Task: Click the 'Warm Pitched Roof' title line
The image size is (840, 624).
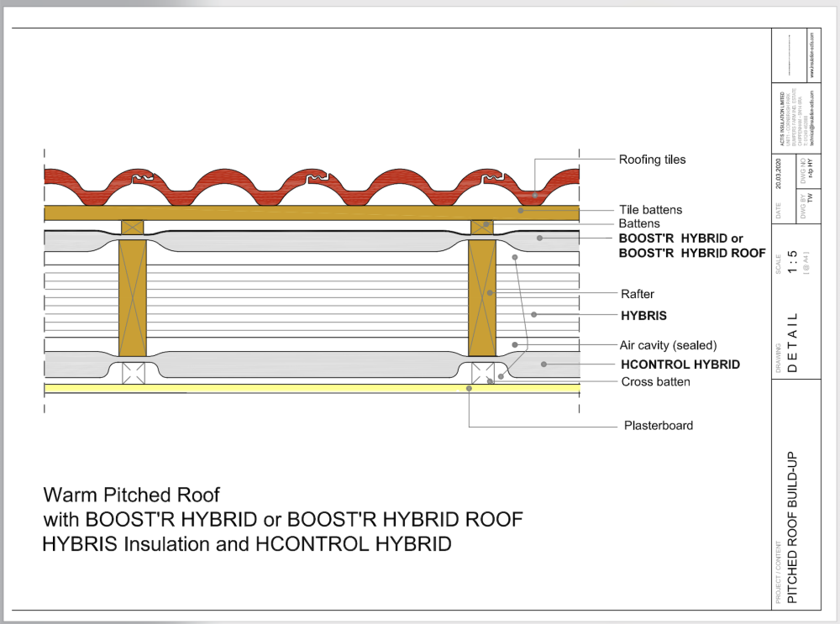Action: 131,495
